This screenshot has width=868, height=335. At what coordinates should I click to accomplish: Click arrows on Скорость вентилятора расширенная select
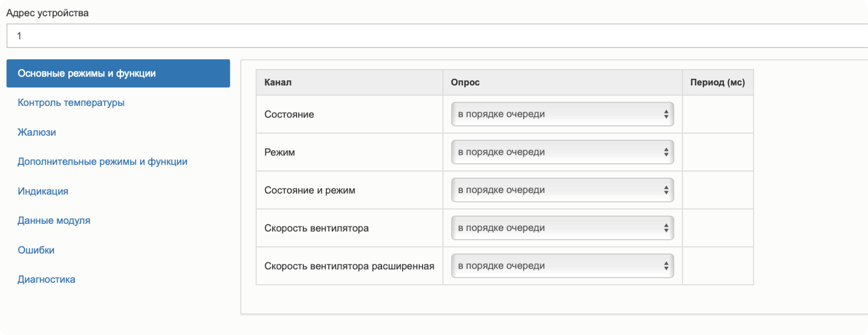tap(666, 266)
